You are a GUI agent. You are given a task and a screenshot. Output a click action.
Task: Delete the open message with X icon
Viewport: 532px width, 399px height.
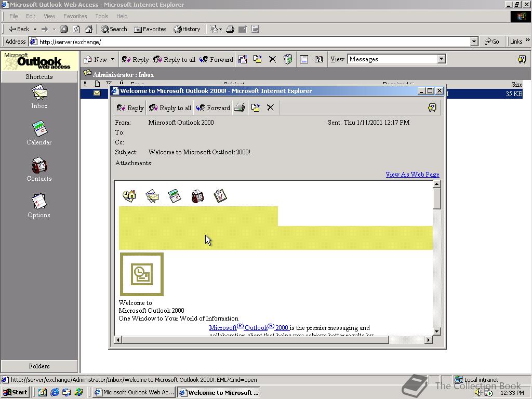click(270, 108)
